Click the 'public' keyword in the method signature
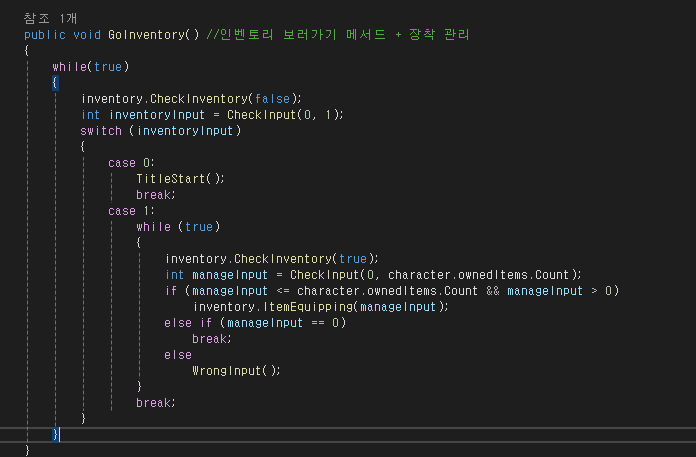 tap(45, 35)
